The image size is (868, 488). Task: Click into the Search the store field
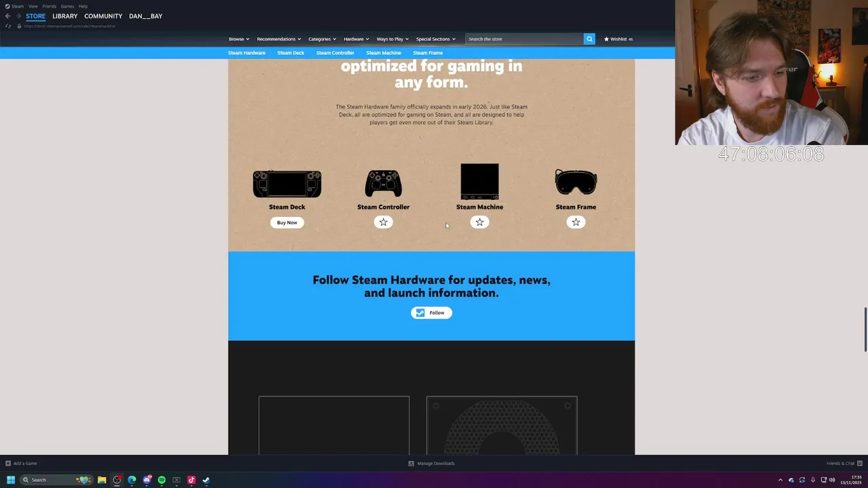(x=524, y=39)
